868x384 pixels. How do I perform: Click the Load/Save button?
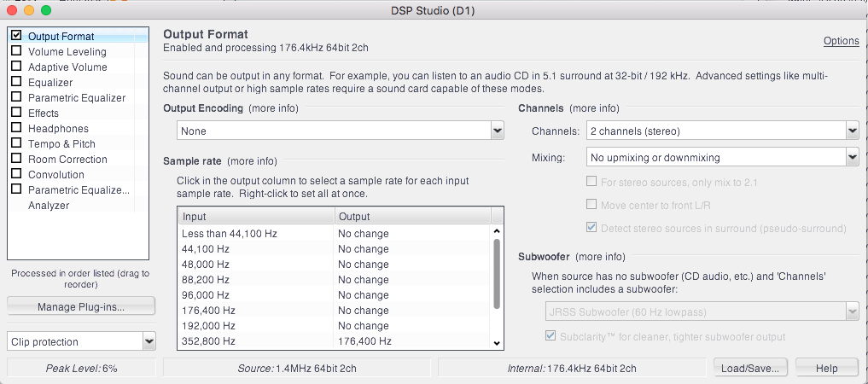(752, 368)
